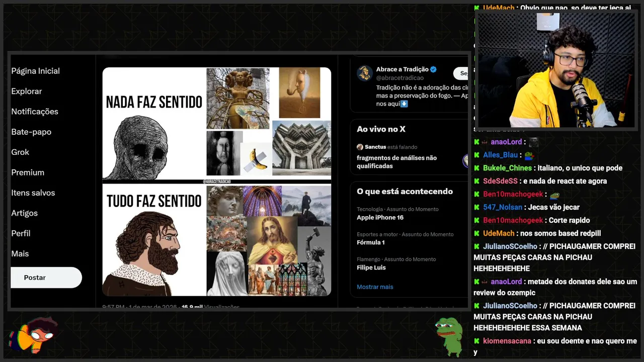Click the emote in Alles_Blau's message
Screen dimensions: 644x362
(x=529, y=155)
